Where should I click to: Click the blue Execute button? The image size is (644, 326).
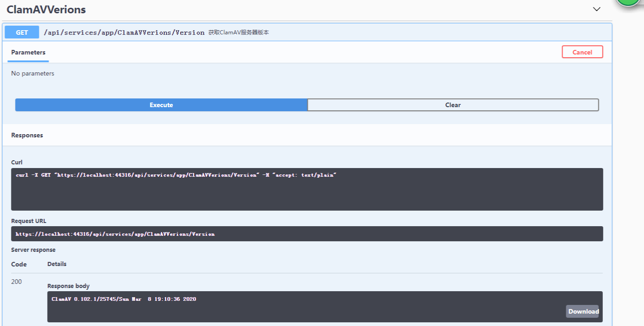pyautogui.click(x=161, y=105)
